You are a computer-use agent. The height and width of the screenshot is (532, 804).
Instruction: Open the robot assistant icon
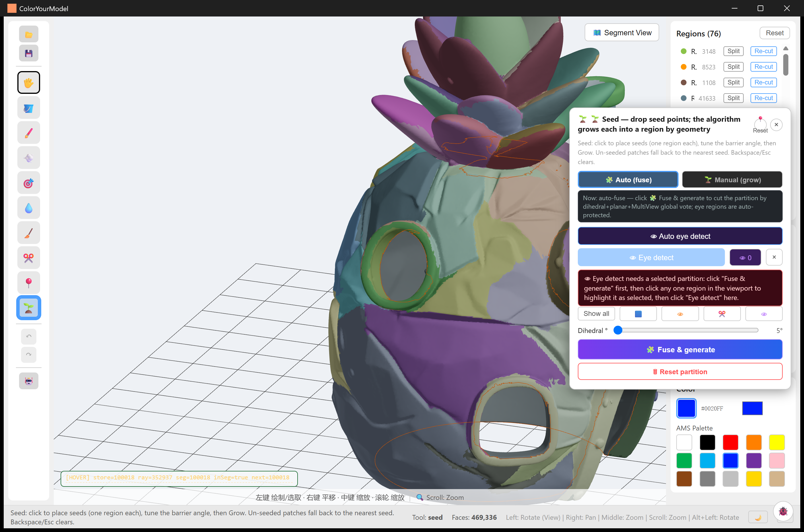tap(28, 381)
